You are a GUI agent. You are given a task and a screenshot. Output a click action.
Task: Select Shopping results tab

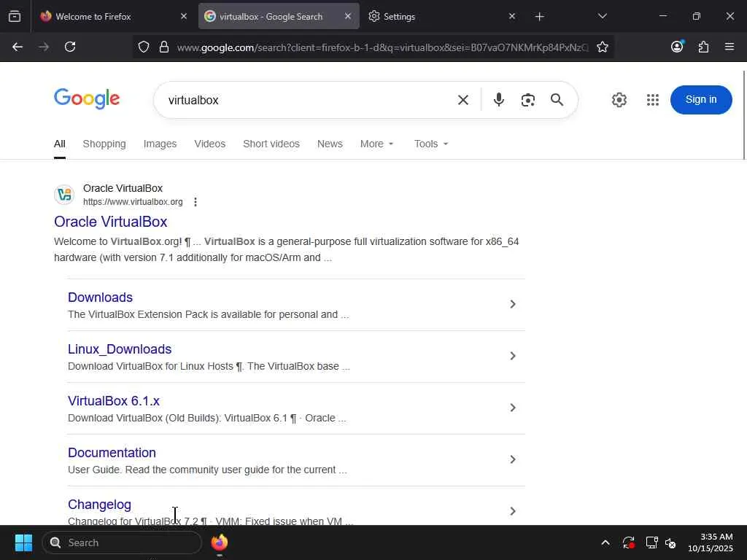[x=104, y=144]
